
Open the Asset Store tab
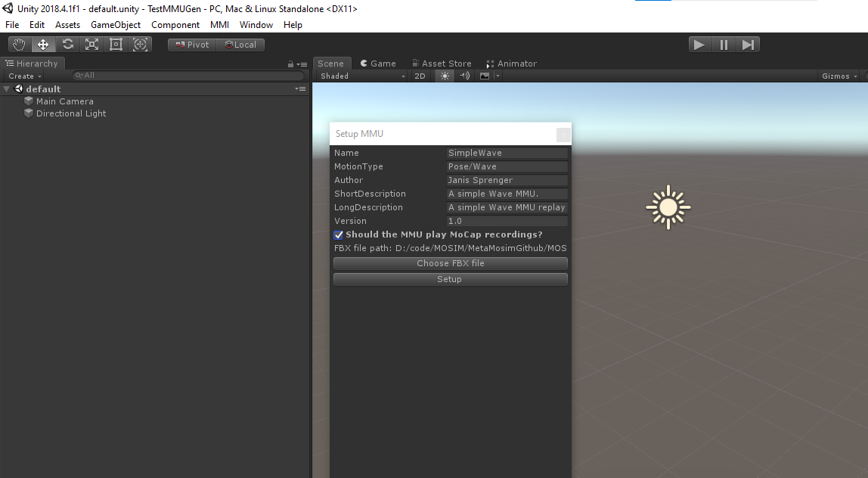coord(442,64)
